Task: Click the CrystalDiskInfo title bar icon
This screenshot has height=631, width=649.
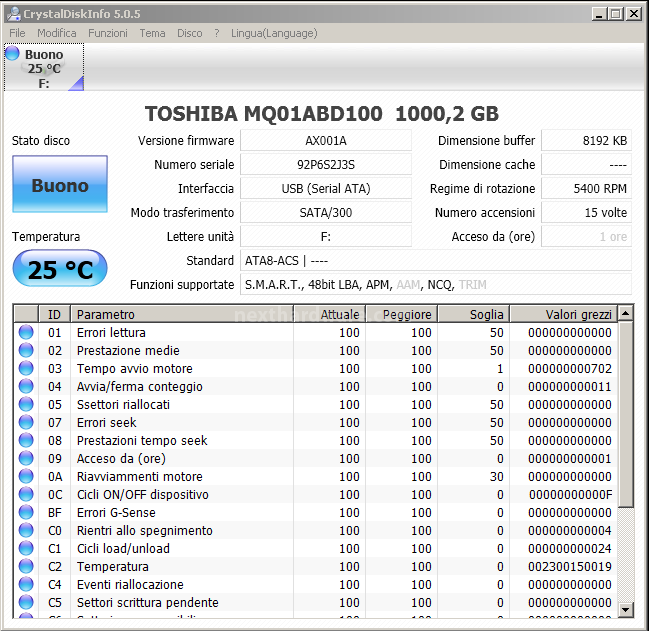Action: point(14,14)
